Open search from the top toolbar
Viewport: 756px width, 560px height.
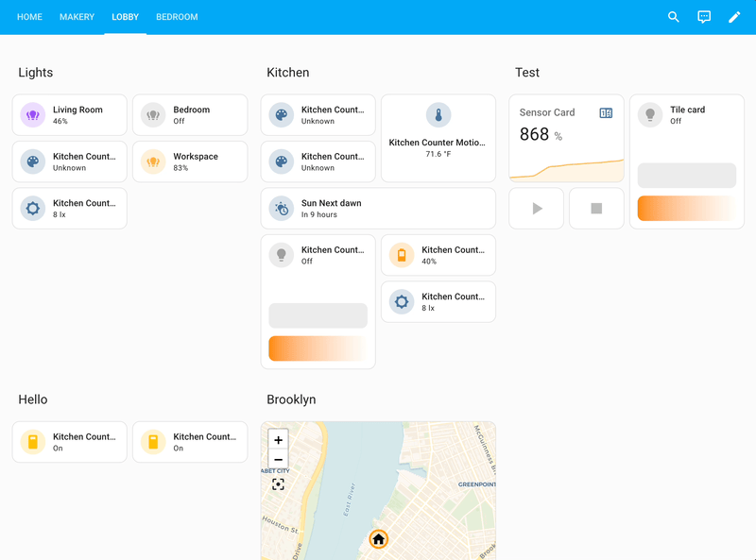coord(673,17)
